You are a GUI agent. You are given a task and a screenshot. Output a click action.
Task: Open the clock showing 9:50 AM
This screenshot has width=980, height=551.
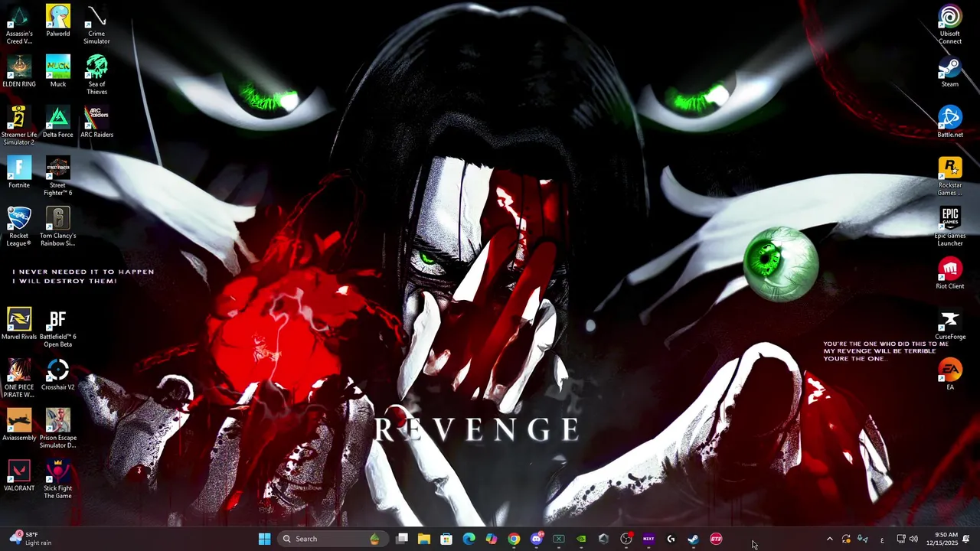pyautogui.click(x=942, y=539)
